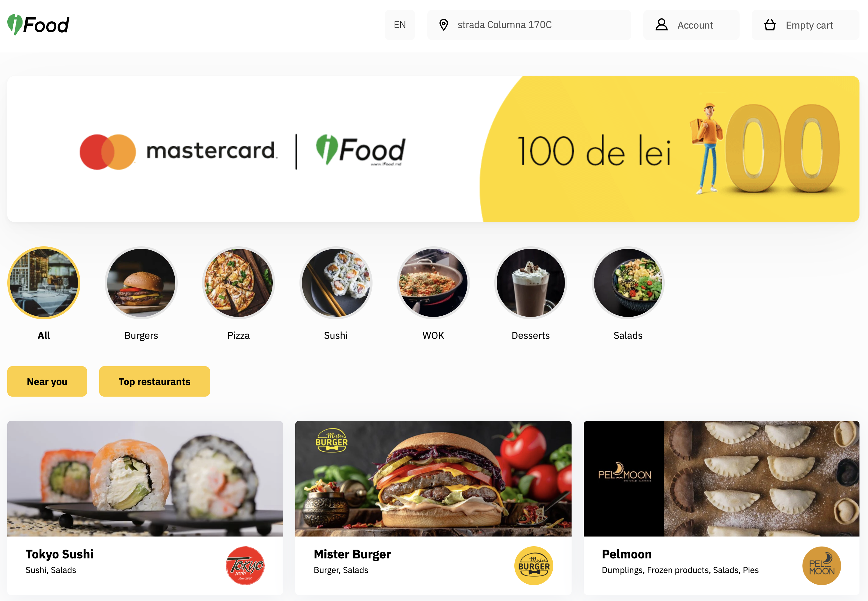Click the Account user icon
Screen dimensions: 868x601
click(x=662, y=25)
